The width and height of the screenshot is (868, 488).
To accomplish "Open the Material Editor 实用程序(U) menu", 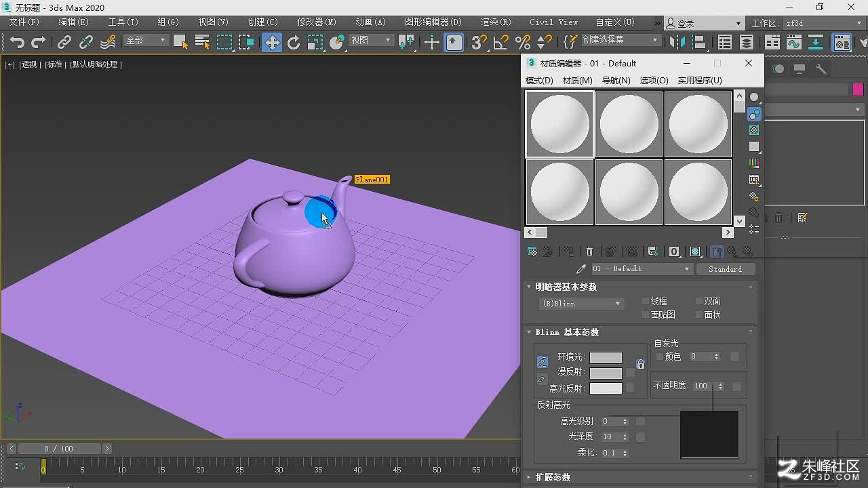I will (x=700, y=81).
